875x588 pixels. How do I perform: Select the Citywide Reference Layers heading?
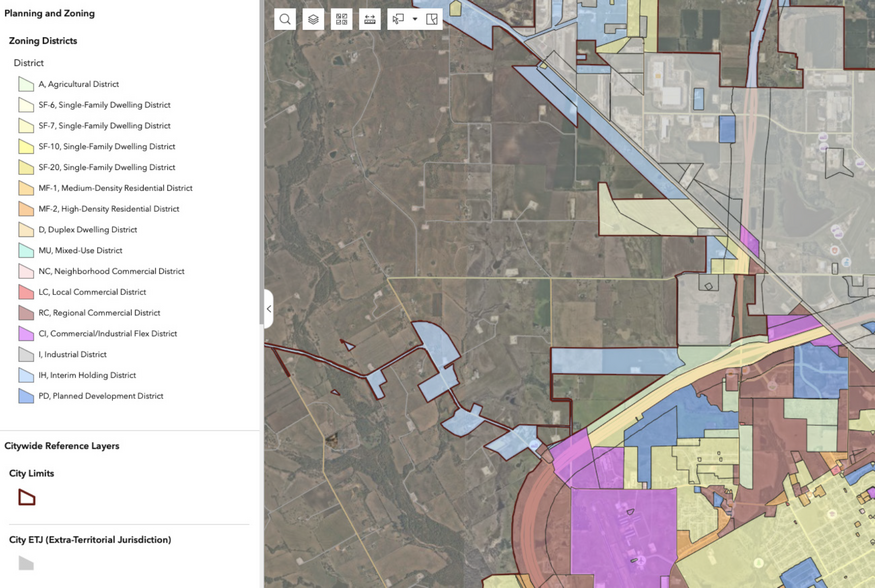pos(62,446)
